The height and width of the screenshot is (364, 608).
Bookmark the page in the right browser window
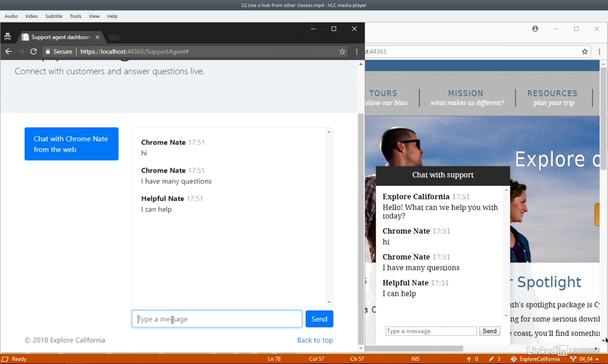[585, 52]
